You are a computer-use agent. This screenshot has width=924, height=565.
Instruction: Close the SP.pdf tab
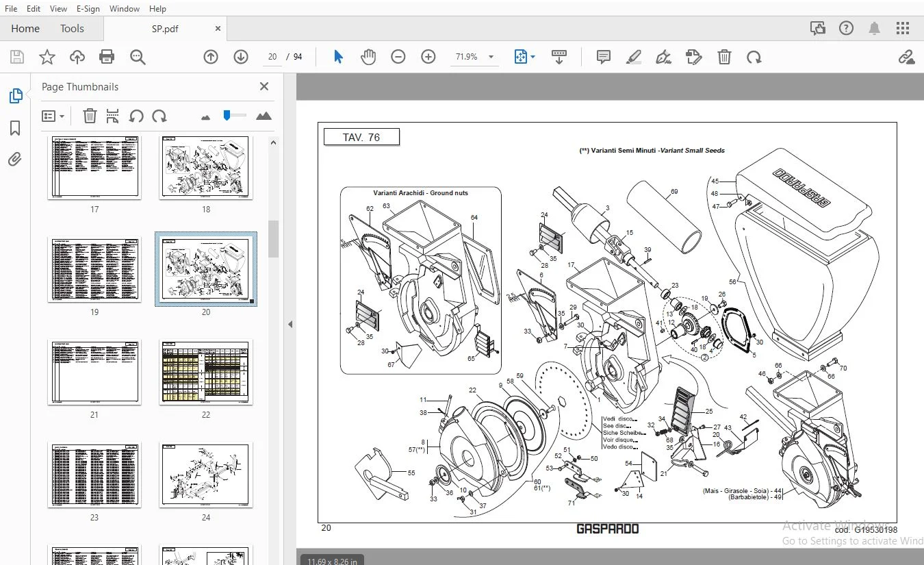click(218, 29)
